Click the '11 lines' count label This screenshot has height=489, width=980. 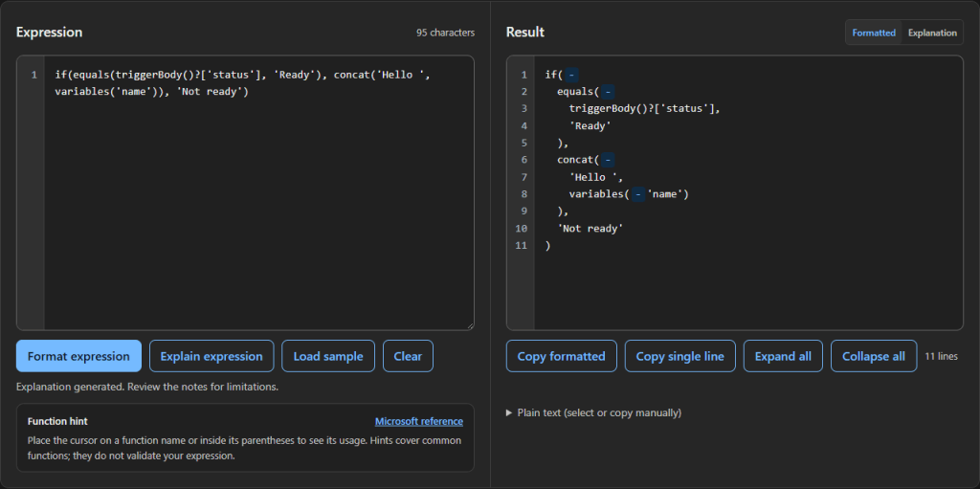point(942,356)
